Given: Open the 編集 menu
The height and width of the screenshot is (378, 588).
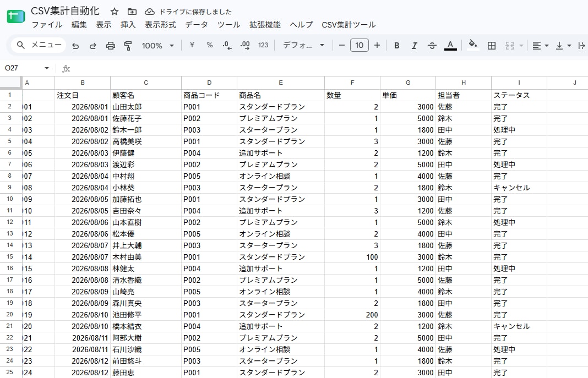Looking at the screenshot, I should 79,25.
